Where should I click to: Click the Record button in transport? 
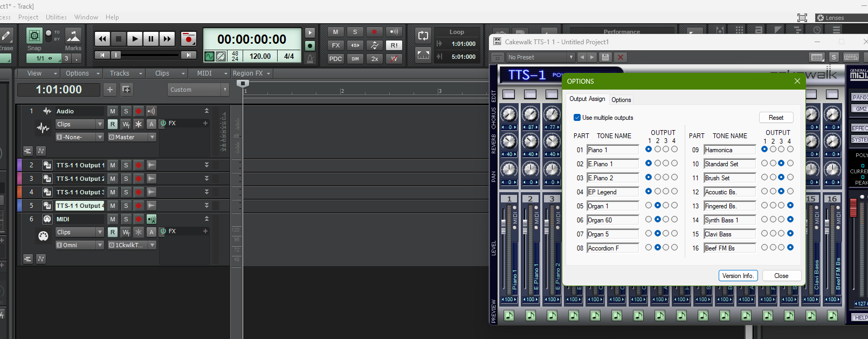coord(188,39)
